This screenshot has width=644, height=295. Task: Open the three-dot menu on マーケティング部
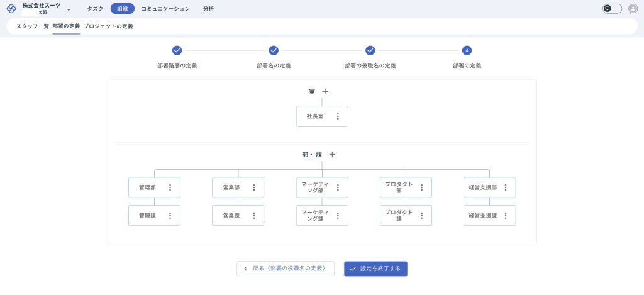[x=338, y=187]
